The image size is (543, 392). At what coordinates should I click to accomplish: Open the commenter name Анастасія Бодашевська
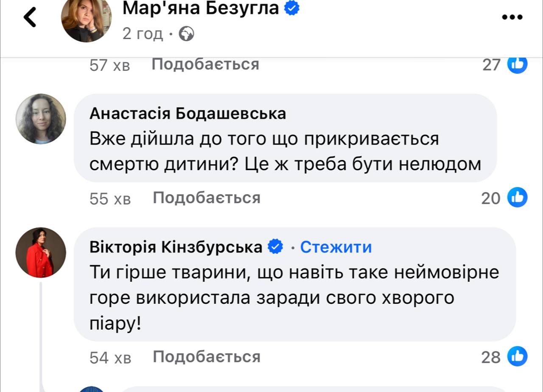[x=188, y=114]
